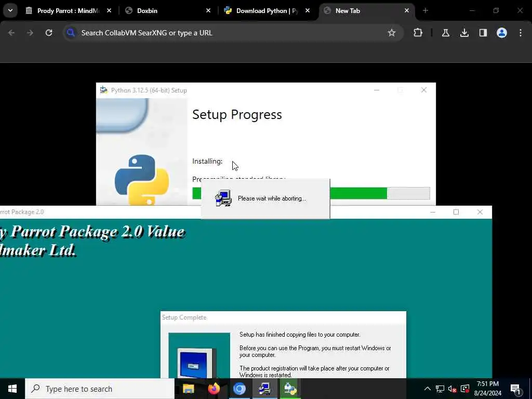Maximize the Parrot Package 2.0 window
532x399 pixels.
coord(456,212)
